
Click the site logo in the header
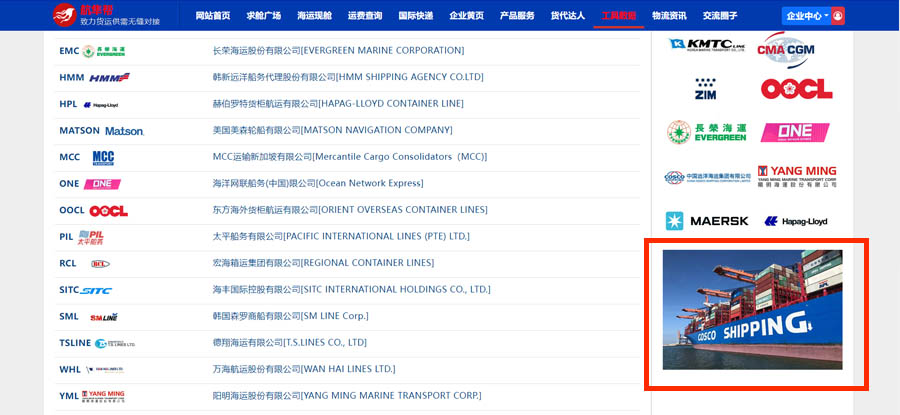click(x=106, y=15)
